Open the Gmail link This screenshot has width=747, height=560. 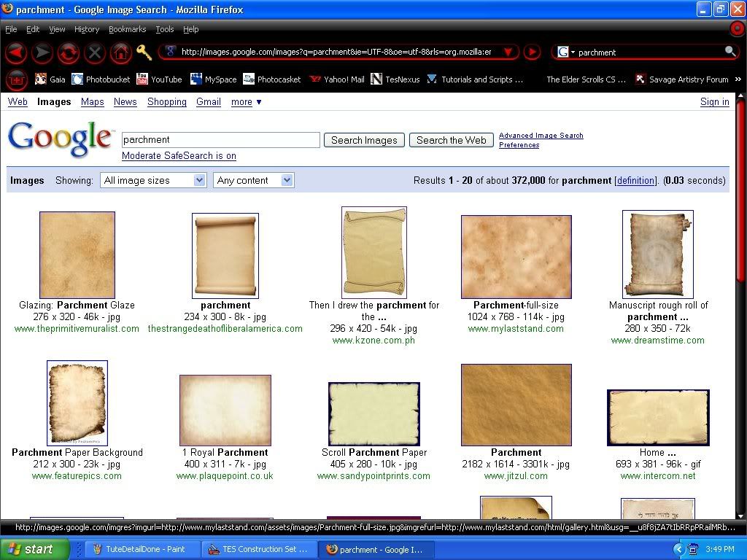click(209, 102)
